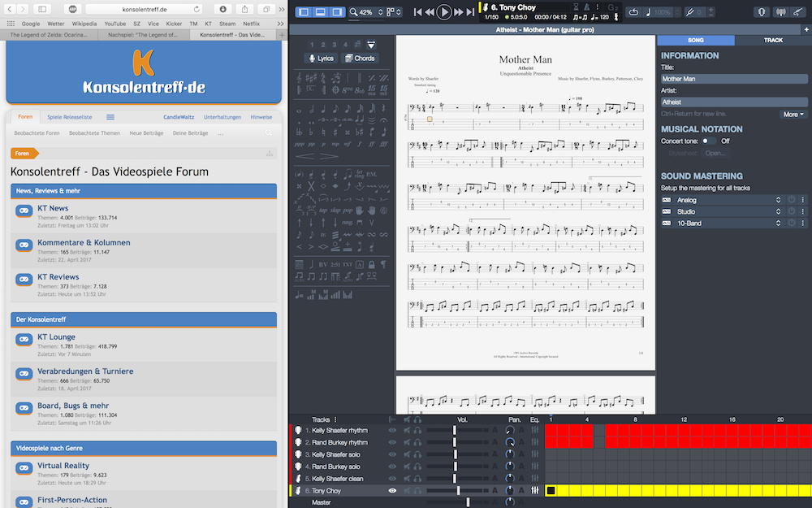Open the Lyrics editor button

pos(321,58)
